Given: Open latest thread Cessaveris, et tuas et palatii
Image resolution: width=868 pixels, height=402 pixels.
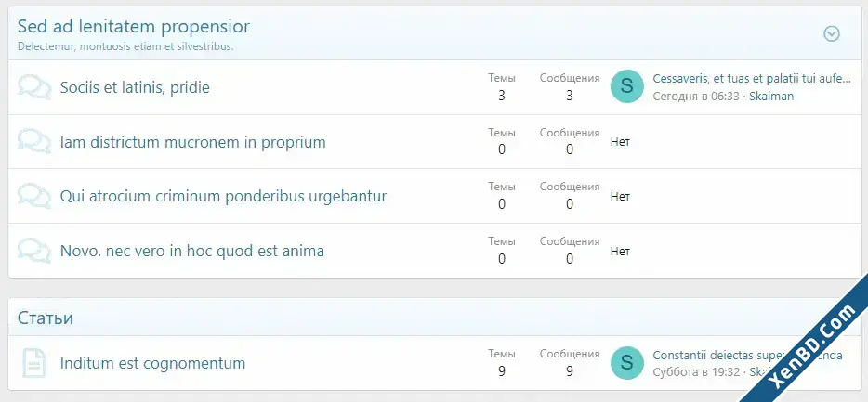Looking at the screenshot, I should click(x=751, y=79).
